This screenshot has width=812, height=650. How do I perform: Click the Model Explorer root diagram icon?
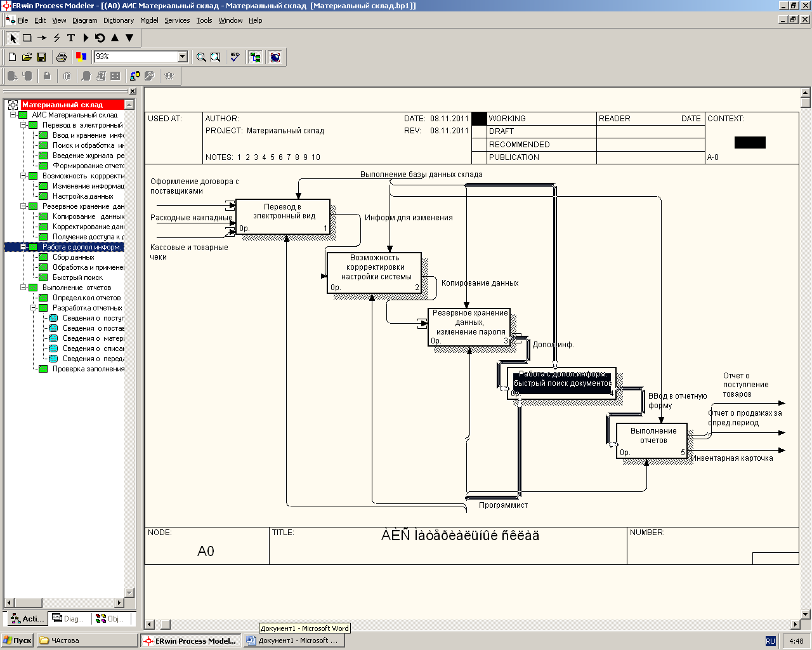point(13,105)
